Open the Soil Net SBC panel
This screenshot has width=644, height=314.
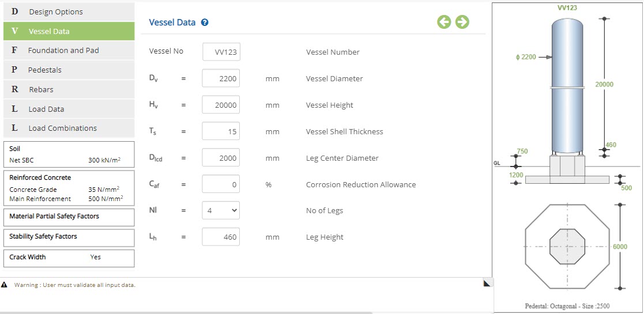(x=69, y=154)
